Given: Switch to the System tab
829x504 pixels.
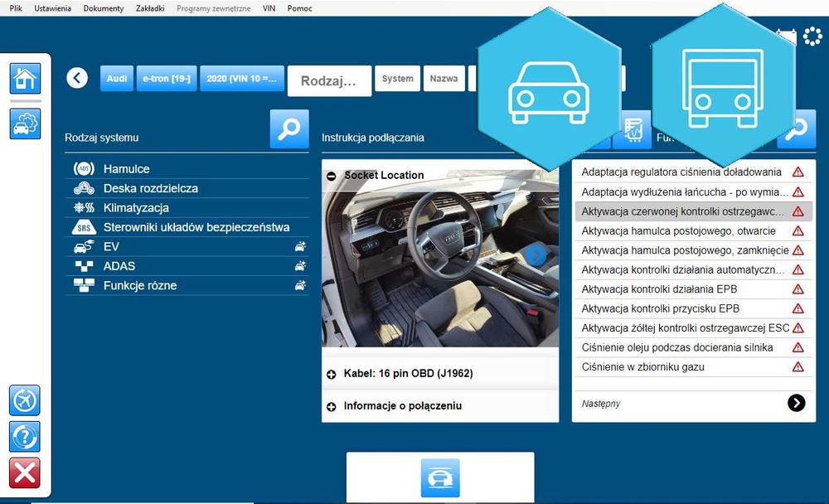Looking at the screenshot, I should click(398, 78).
